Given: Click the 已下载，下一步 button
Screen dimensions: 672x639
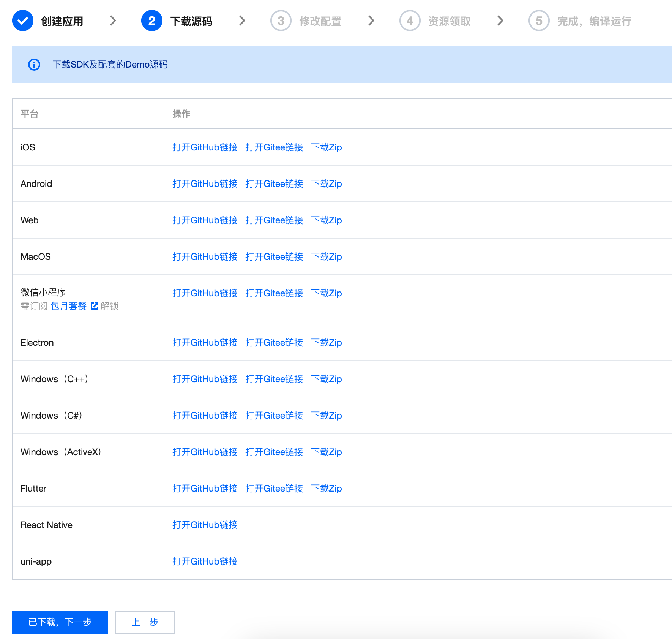Looking at the screenshot, I should click(x=60, y=622).
